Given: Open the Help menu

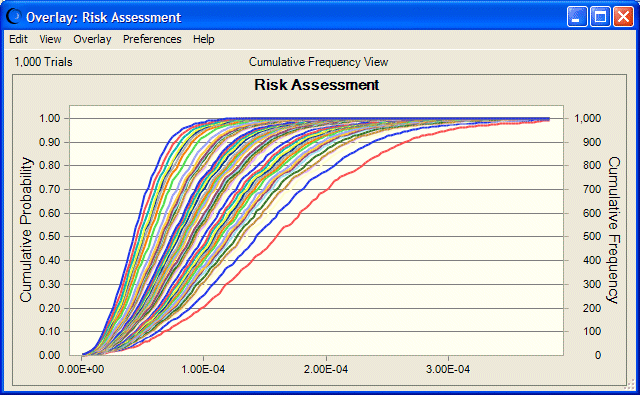Looking at the screenshot, I should [204, 39].
